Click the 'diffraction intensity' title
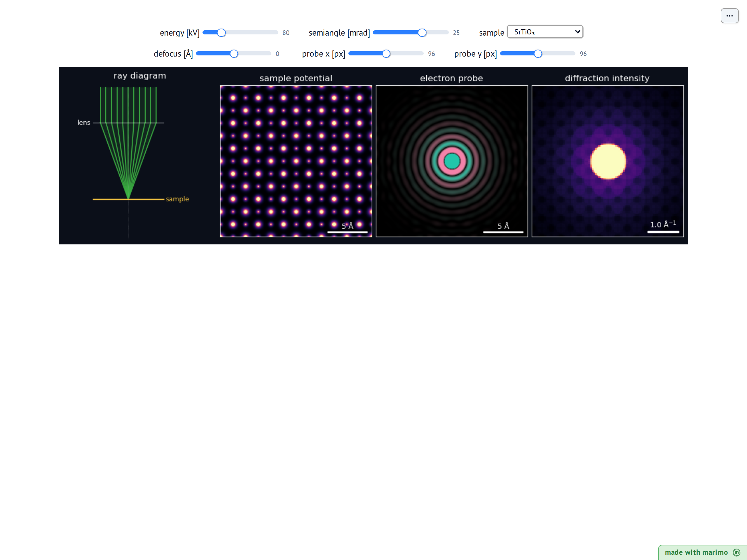This screenshot has width=747, height=560. coord(607,78)
